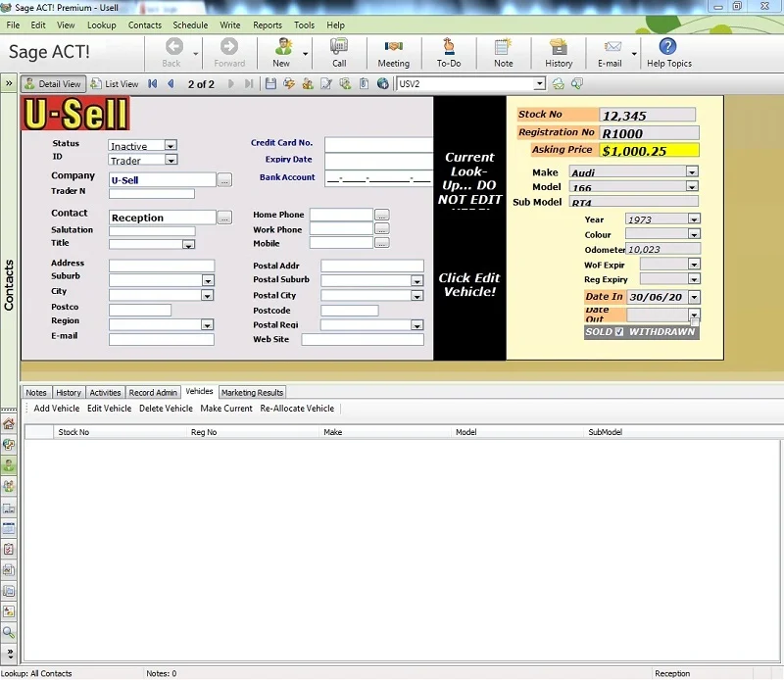This screenshot has width=784, height=680.
Task: Switch to the Marketing Results tab
Action: point(252,393)
